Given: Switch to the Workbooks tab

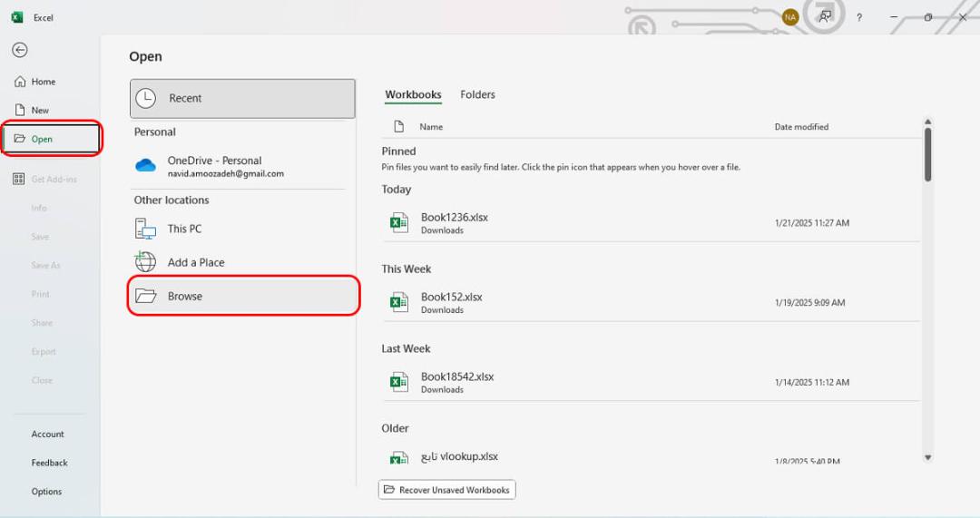Looking at the screenshot, I should tap(413, 94).
